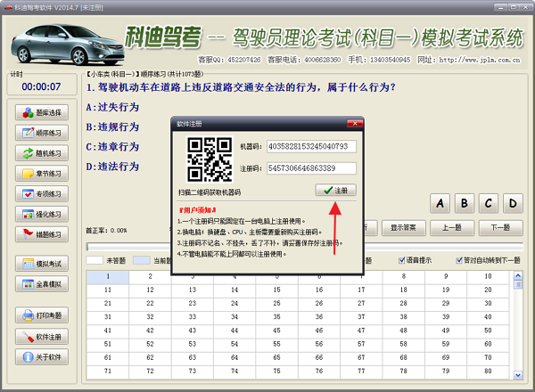Go to previous question 上一题

click(x=452, y=228)
